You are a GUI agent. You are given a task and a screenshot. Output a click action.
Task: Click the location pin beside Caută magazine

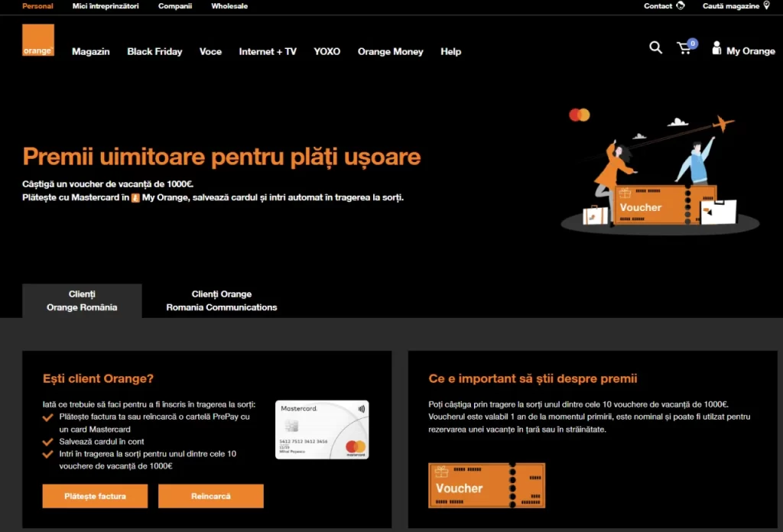[x=767, y=6]
